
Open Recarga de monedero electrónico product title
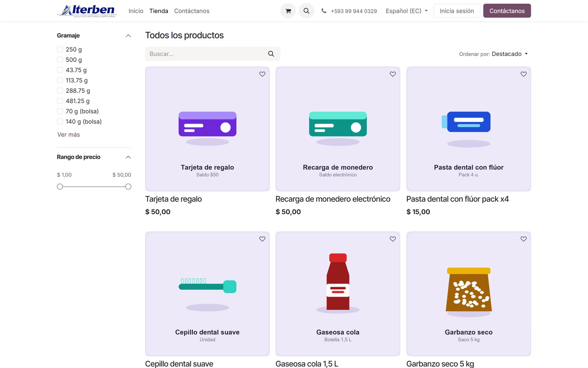[333, 199]
